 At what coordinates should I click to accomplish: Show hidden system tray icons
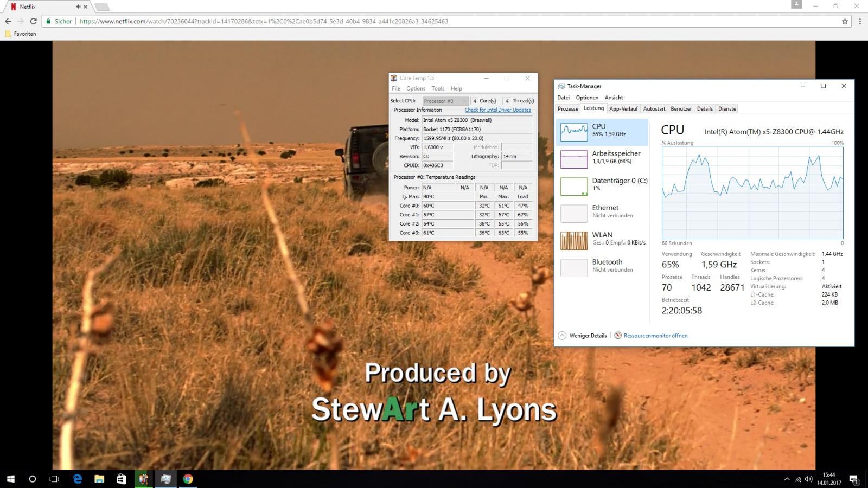tap(787, 479)
